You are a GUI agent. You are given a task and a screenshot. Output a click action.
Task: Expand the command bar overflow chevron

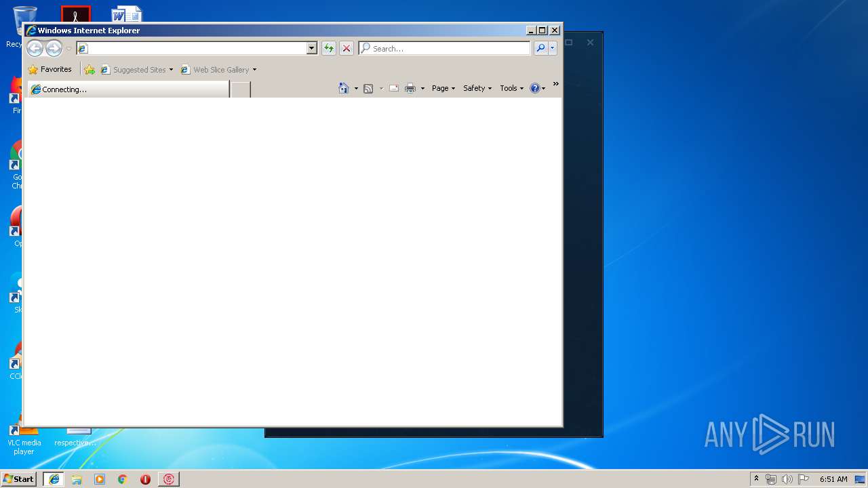coord(556,84)
